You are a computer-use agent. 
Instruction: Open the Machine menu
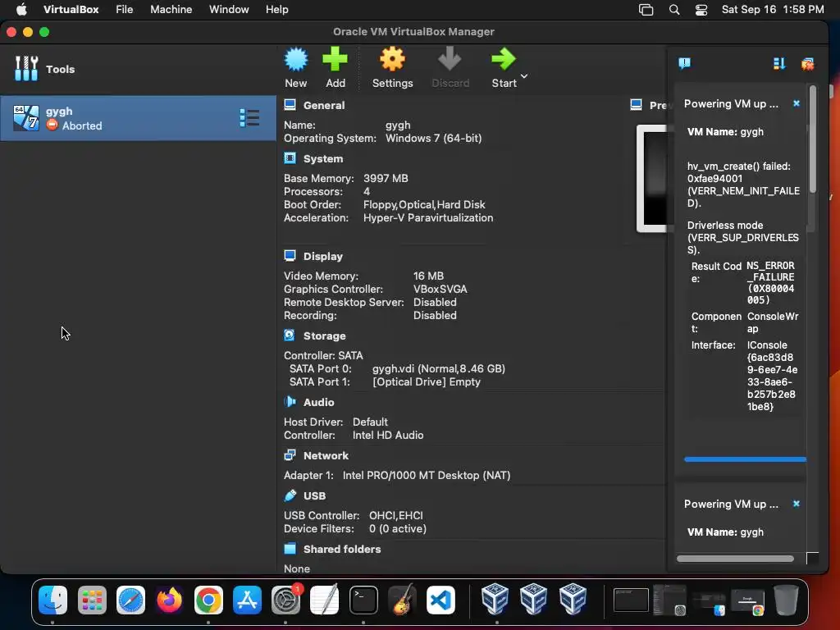(x=171, y=10)
